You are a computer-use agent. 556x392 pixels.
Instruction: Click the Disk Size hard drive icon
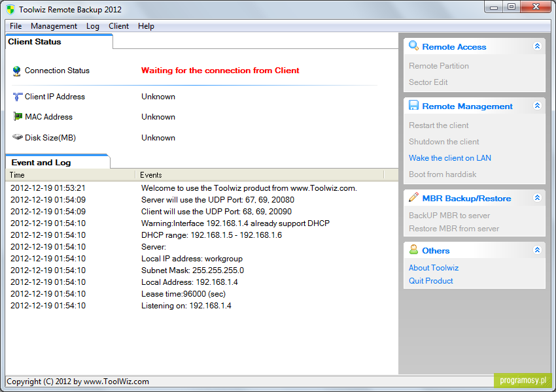[x=18, y=137]
